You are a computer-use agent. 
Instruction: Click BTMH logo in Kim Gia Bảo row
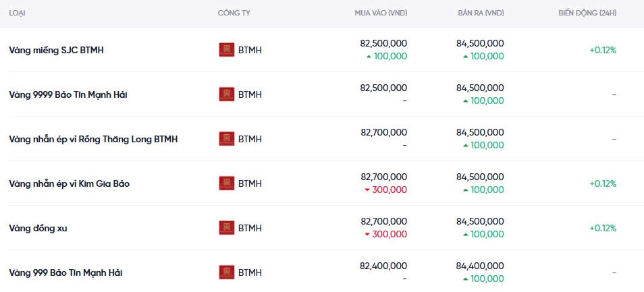(x=227, y=183)
